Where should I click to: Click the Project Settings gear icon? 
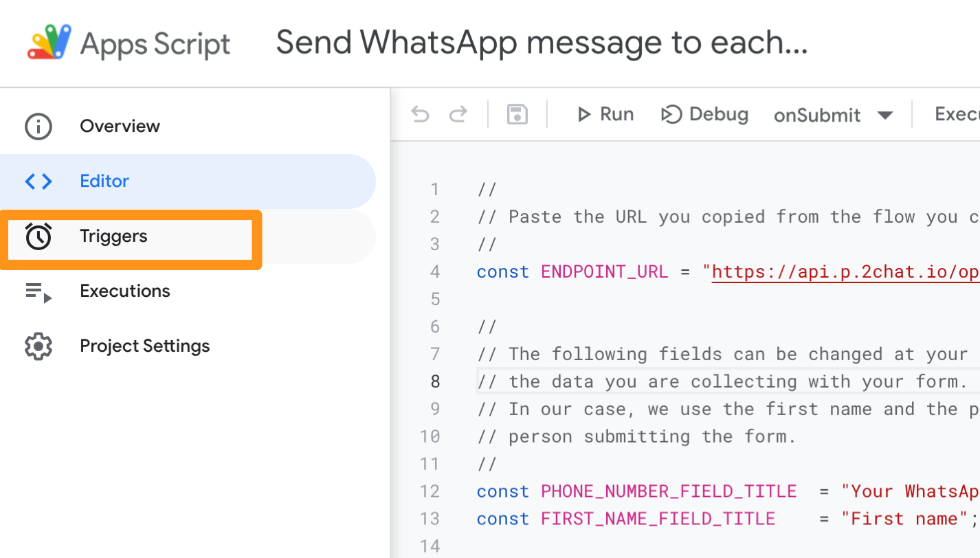(x=38, y=346)
